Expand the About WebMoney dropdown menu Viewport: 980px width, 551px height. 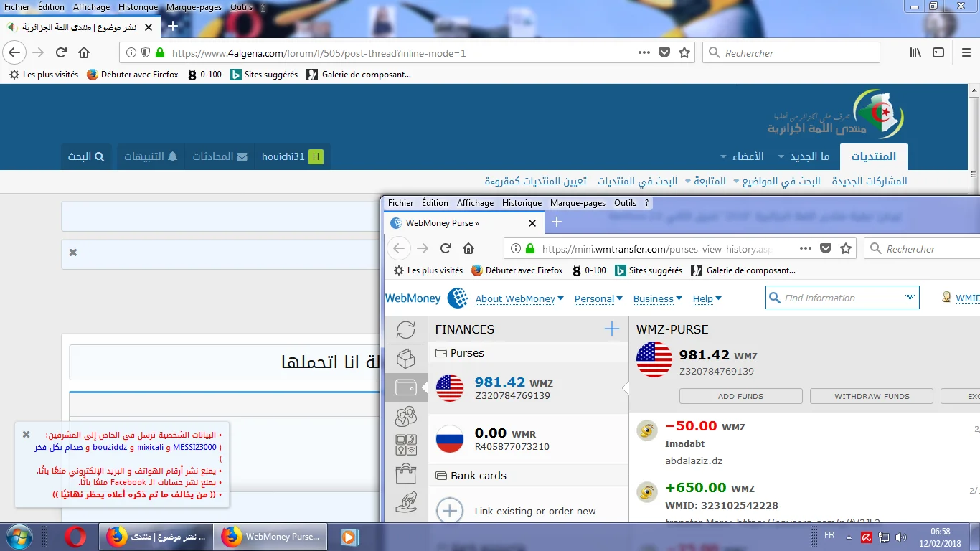(519, 298)
